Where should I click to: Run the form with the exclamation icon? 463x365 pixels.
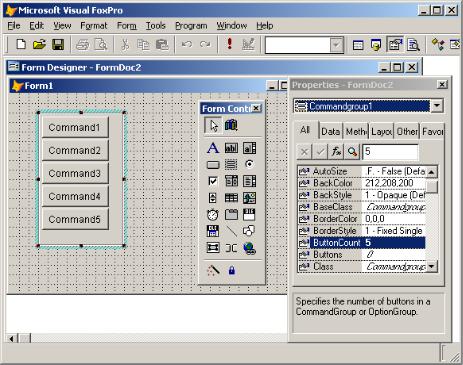tap(229, 44)
